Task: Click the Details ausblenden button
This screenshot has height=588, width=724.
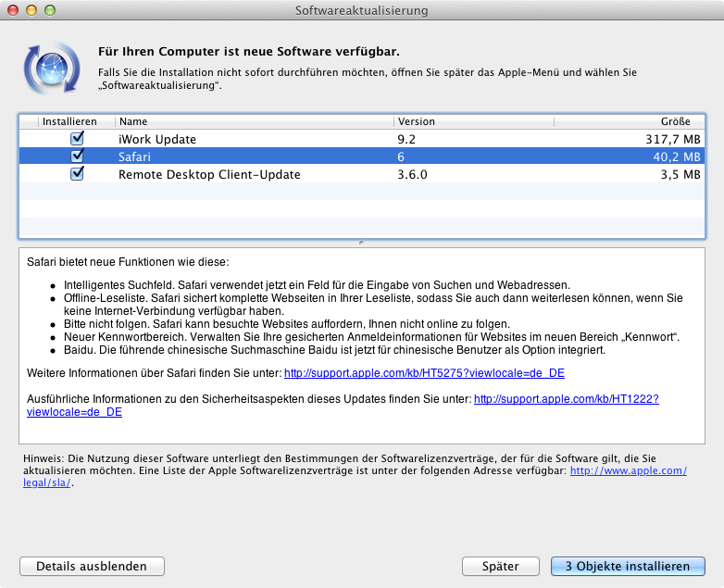Action: [92, 567]
